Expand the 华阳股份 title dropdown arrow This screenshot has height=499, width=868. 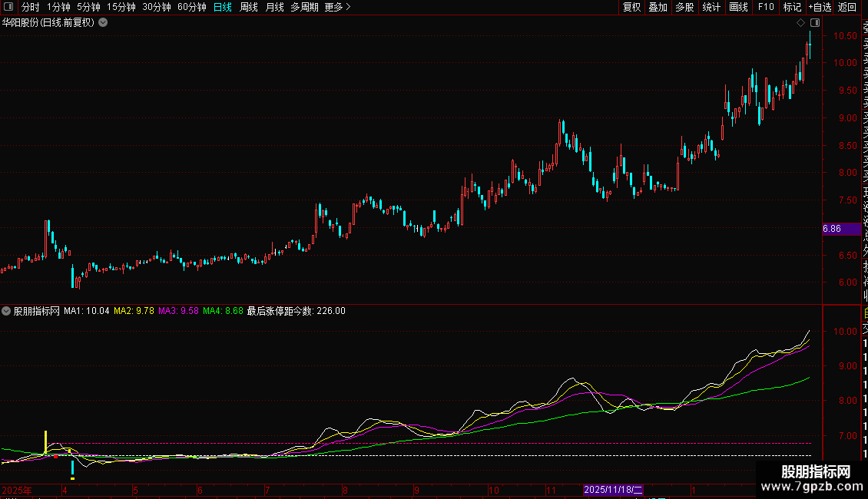(x=103, y=23)
